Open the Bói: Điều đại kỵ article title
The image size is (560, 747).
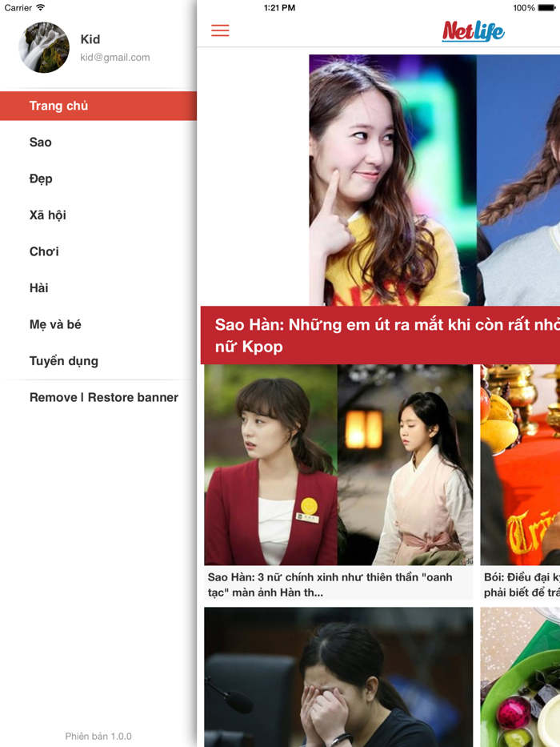click(x=522, y=584)
